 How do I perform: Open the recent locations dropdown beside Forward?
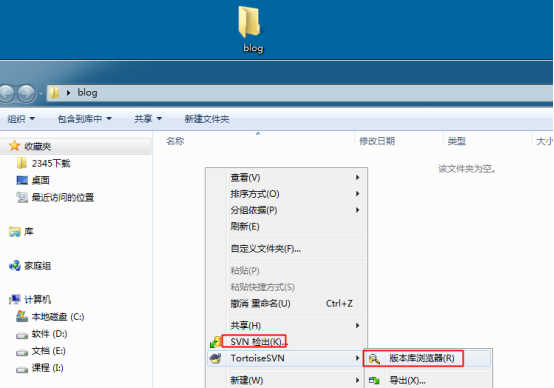pyautogui.click(x=41, y=94)
